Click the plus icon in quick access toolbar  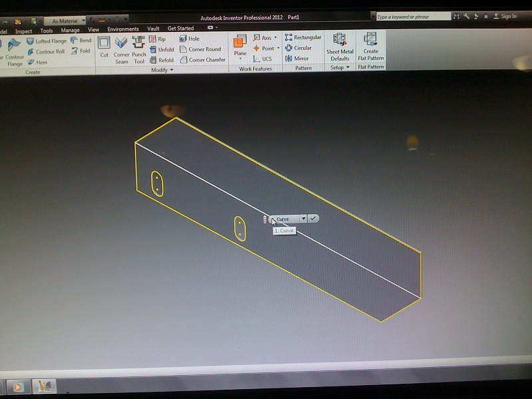(117, 21)
